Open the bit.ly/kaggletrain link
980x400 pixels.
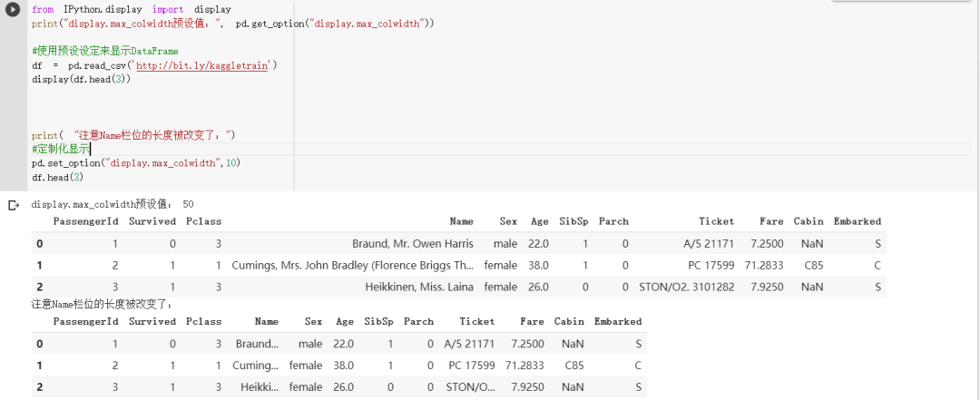204,65
